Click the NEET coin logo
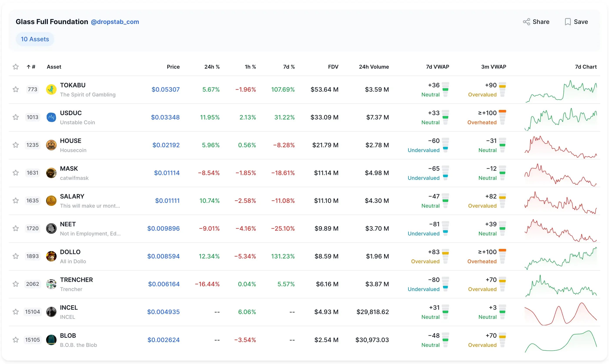 51,228
